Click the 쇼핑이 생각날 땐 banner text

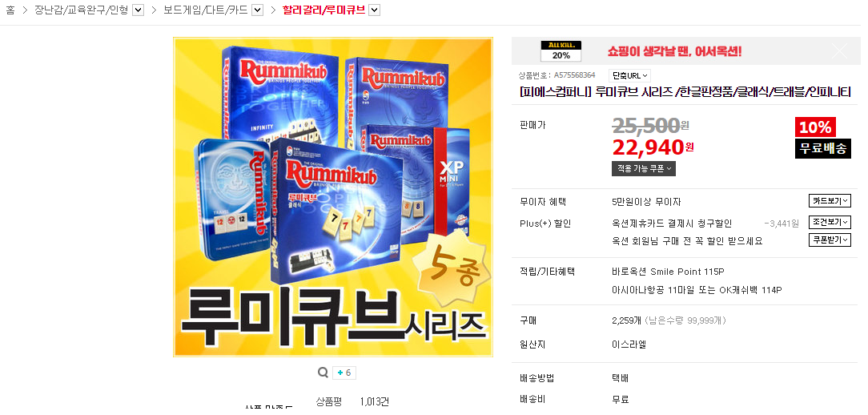pos(674,51)
